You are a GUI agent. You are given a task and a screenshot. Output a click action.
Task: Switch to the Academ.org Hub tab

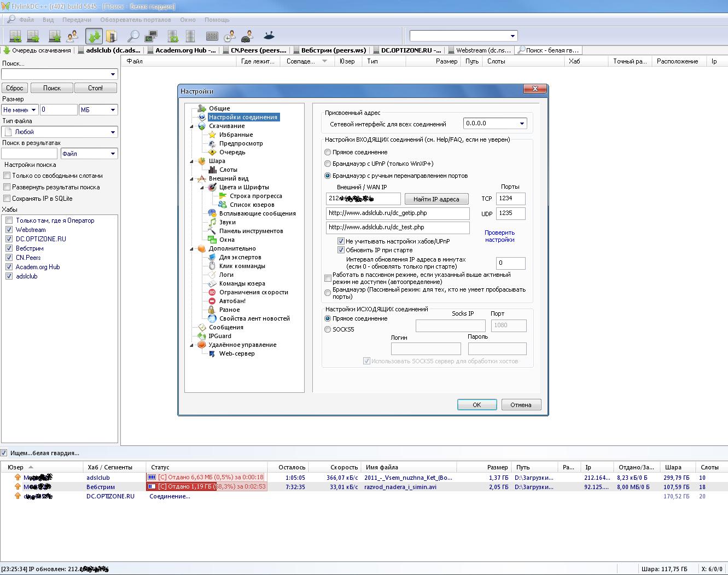click(x=184, y=50)
